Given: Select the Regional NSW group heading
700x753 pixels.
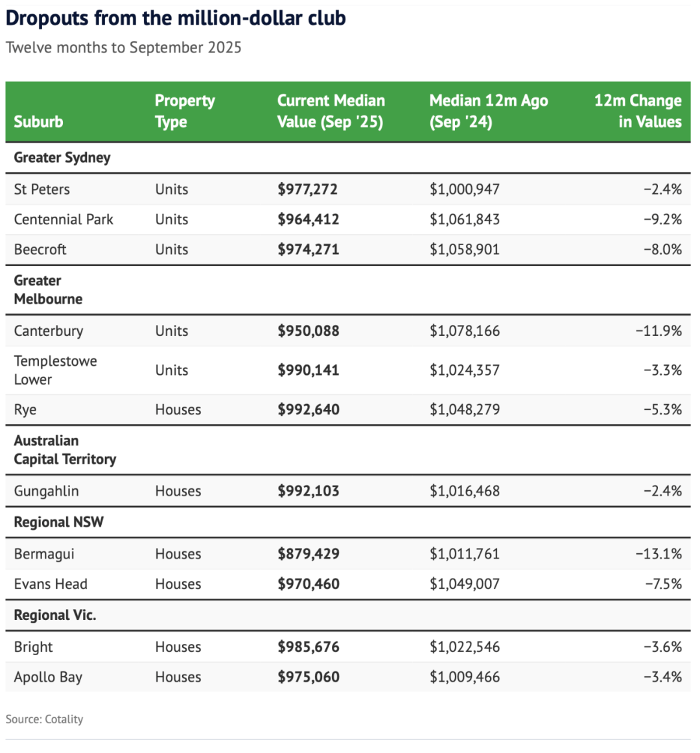Looking at the screenshot, I should pyautogui.click(x=58, y=522).
